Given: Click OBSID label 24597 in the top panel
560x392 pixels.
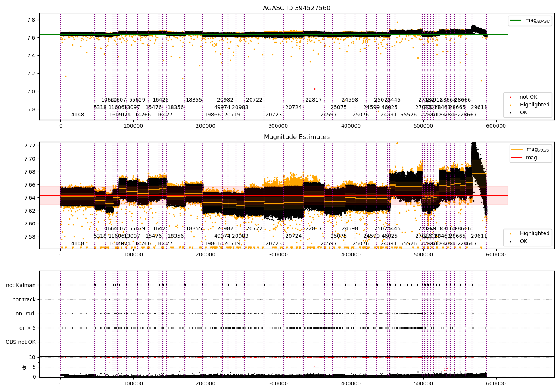Looking at the screenshot, I should point(329,115).
